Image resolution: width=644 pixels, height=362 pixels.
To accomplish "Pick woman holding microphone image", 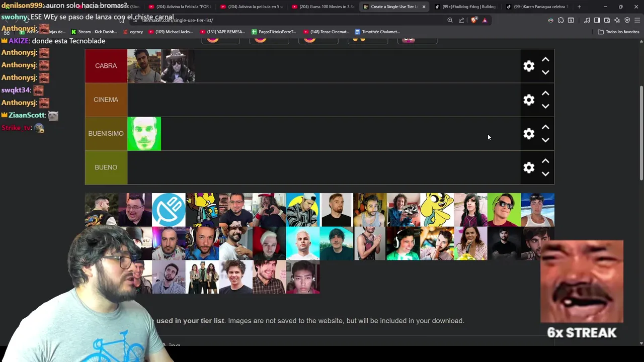I will (470, 243).
